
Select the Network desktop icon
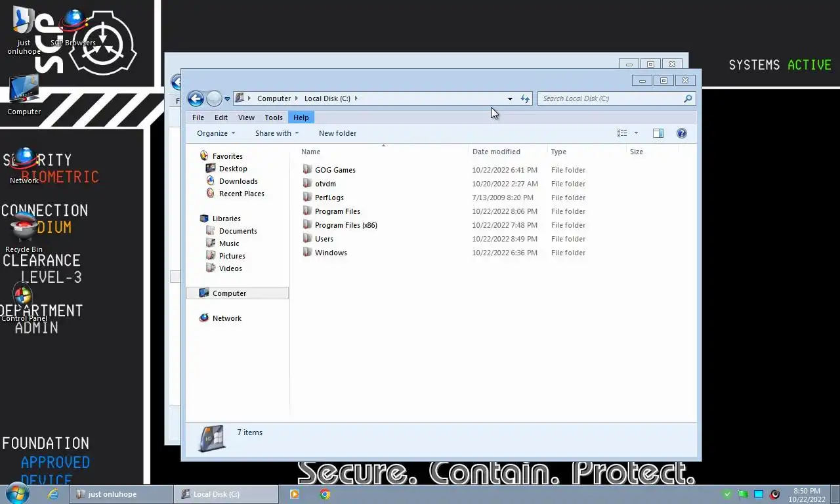coord(24,166)
